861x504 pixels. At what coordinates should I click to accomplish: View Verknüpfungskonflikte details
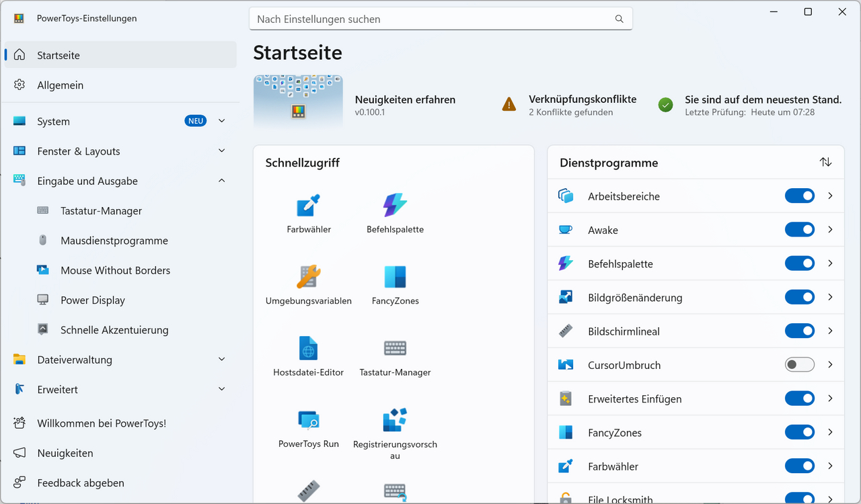(583, 99)
